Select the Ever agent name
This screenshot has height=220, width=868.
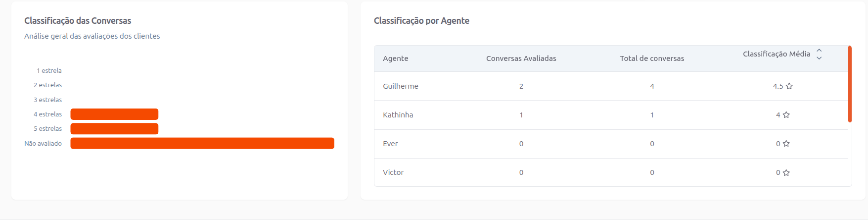390,144
